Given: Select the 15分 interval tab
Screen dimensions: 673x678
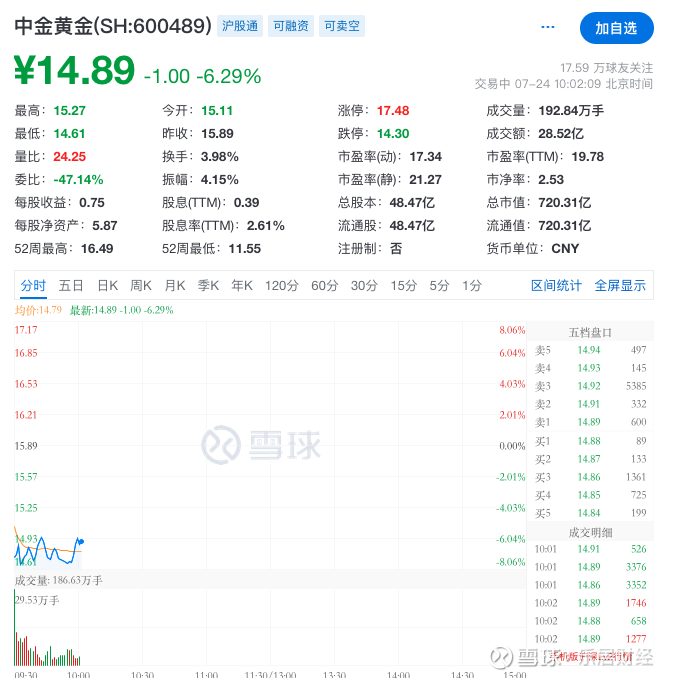Looking at the screenshot, I should 404,286.
